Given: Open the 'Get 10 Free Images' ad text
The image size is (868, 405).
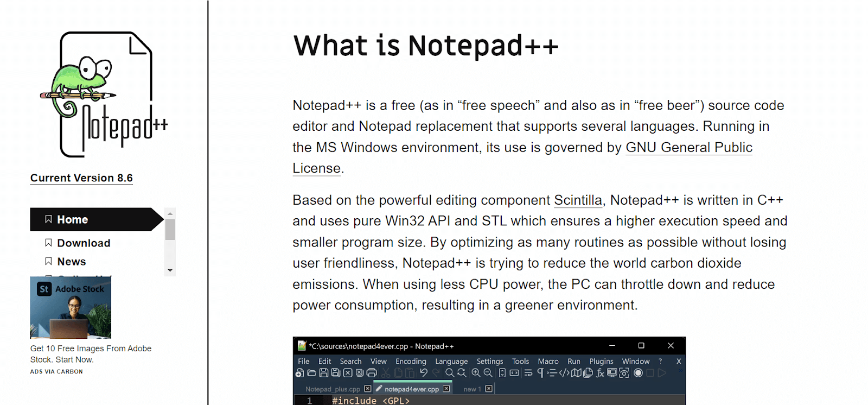Looking at the screenshot, I should coord(91,354).
